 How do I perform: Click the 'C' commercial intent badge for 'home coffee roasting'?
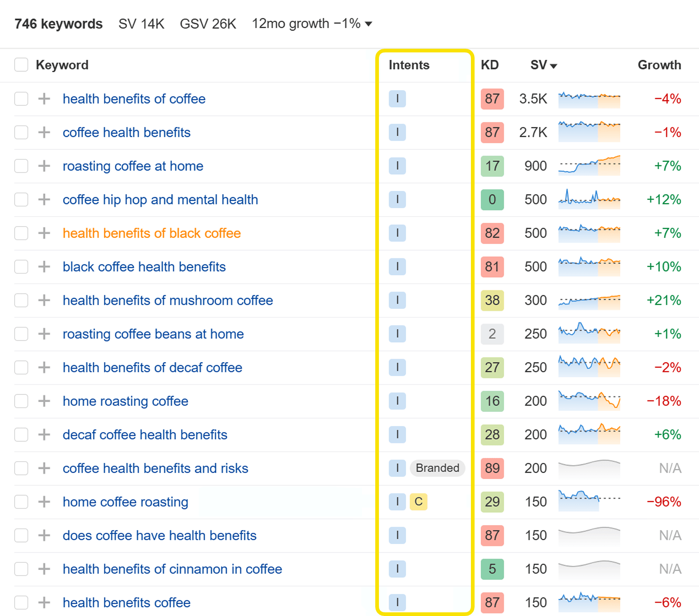click(418, 502)
